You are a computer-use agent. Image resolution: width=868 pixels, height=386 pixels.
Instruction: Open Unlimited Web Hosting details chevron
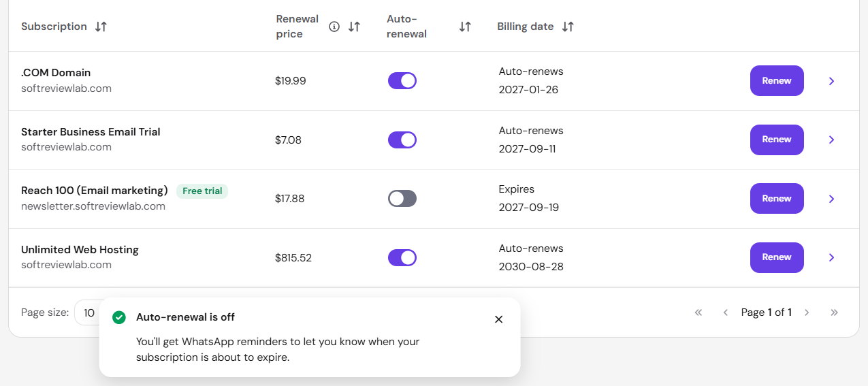[831, 257]
